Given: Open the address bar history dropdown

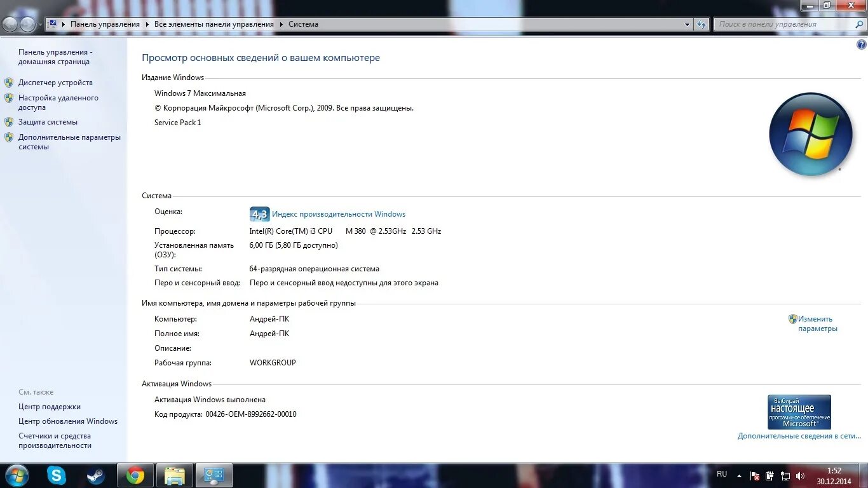Looking at the screenshot, I should click(x=687, y=24).
